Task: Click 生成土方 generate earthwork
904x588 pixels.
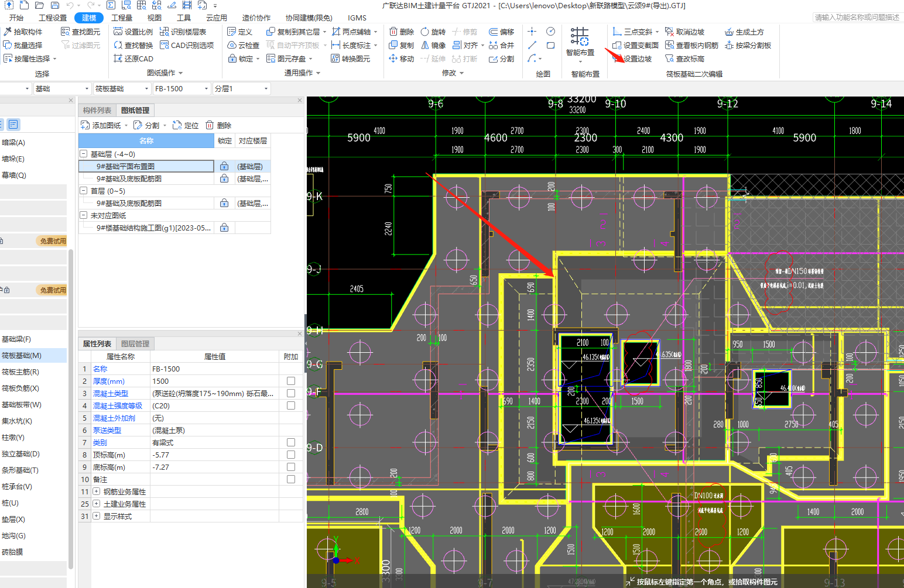Action: pos(744,32)
